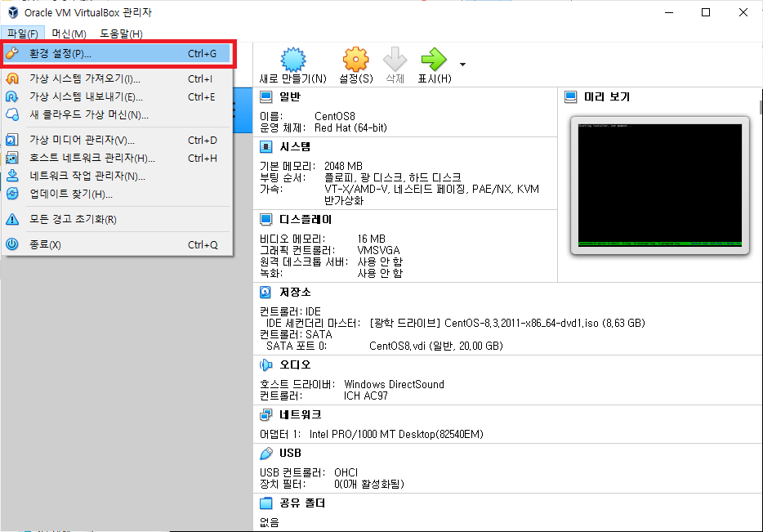
Task: Open 네트워크 작업 관리자(N)... entry
Action: [x=117, y=176]
